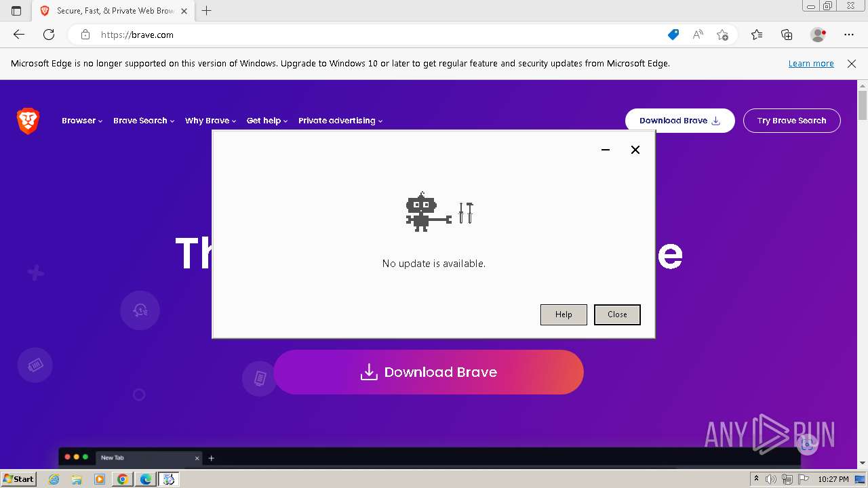868x488 pixels.
Task: Click the clock in the system tray
Action: [x=833, y=479]
